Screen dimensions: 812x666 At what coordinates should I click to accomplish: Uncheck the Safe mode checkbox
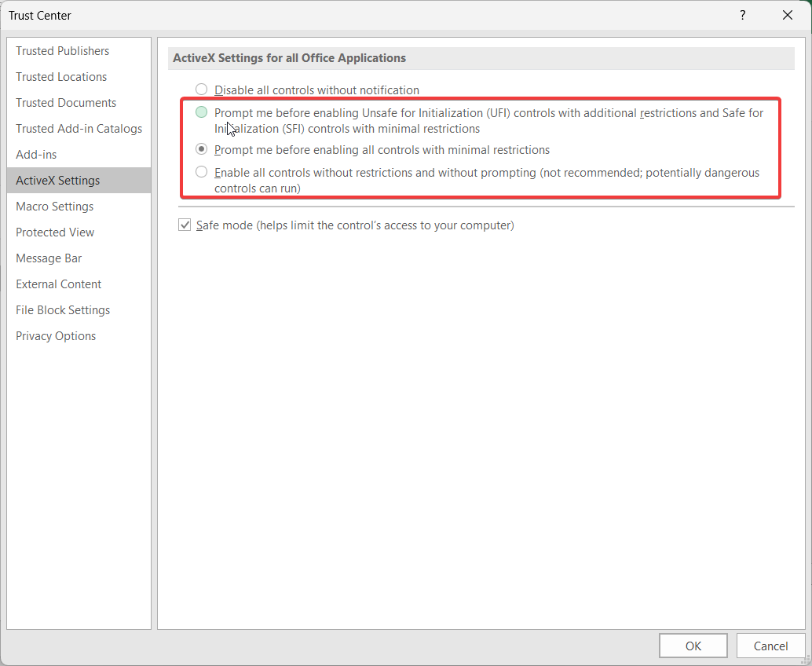[x=185, y=225]
